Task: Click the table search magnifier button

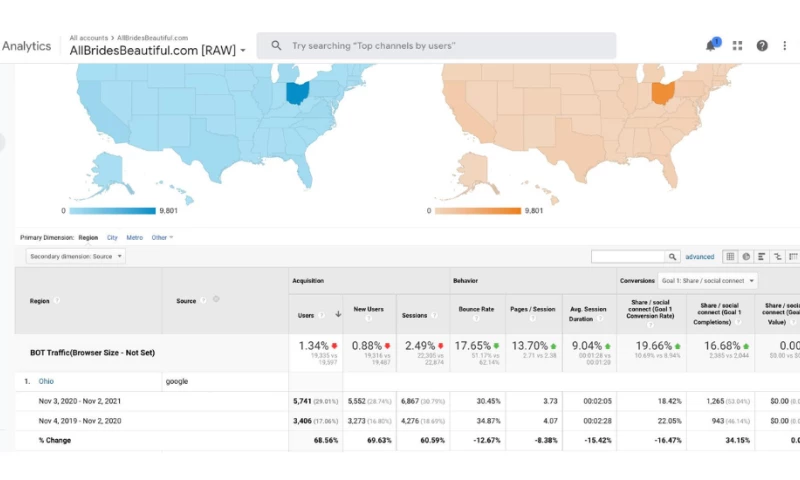Action: [x=673, y=257]
